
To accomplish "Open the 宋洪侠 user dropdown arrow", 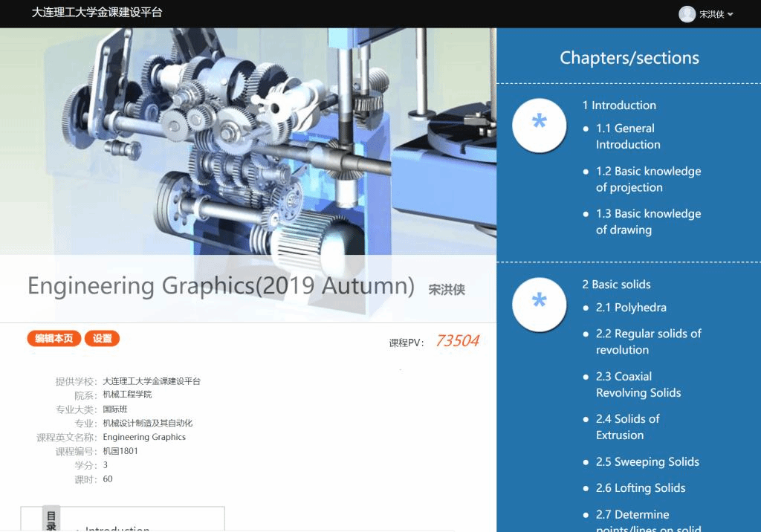I will 731,15.
